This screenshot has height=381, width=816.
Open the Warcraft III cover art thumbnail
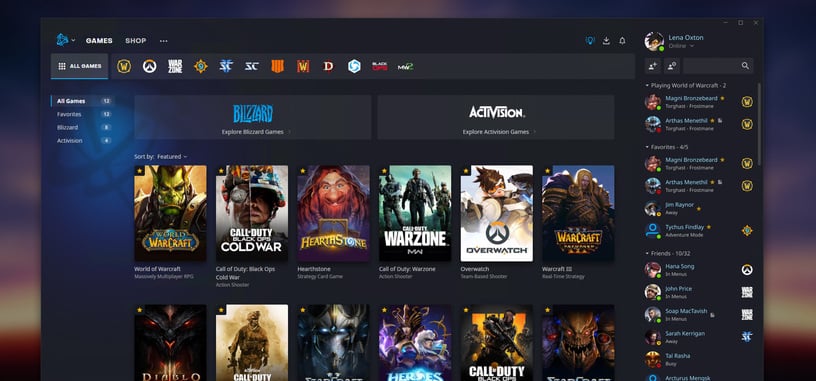(578, 213)
